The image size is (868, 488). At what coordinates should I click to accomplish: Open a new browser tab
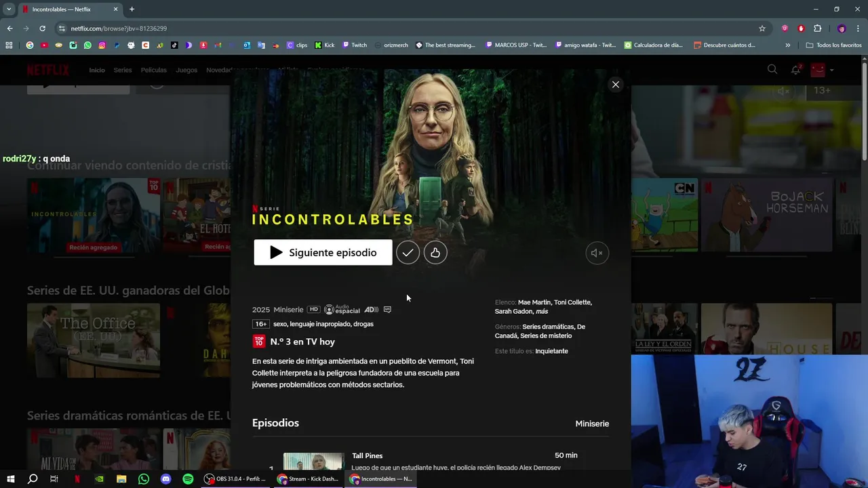(x=132, y=9)
